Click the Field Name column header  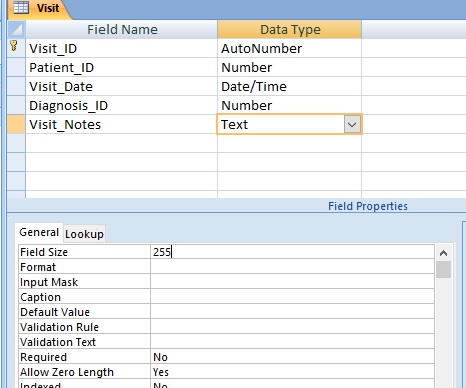(x=122, y=30)
